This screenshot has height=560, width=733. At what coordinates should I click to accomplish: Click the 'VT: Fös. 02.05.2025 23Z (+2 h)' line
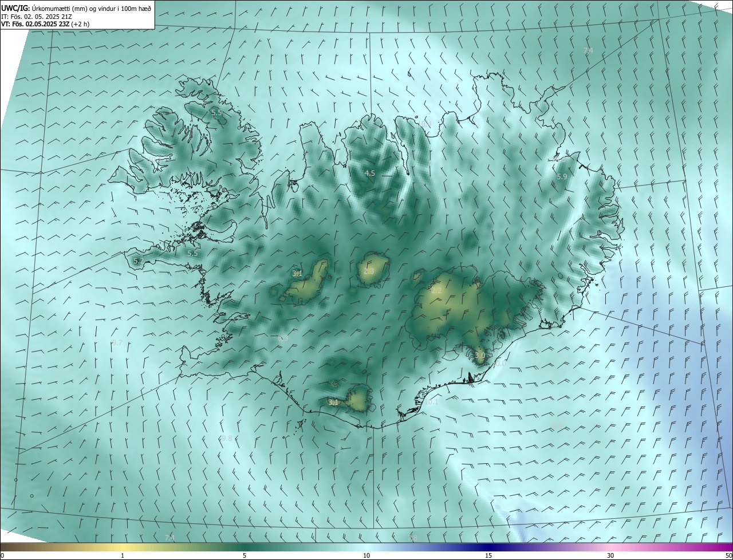point(45,24)
